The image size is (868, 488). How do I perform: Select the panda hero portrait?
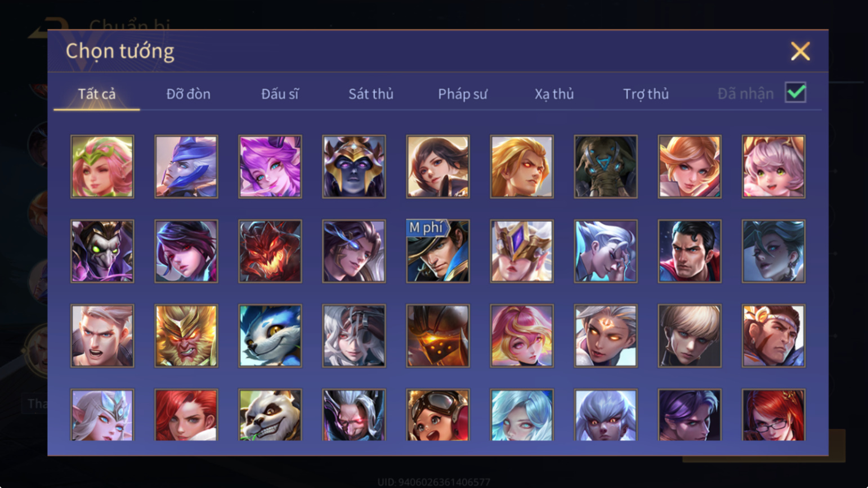pyautogui.click(x=270, y=415)
